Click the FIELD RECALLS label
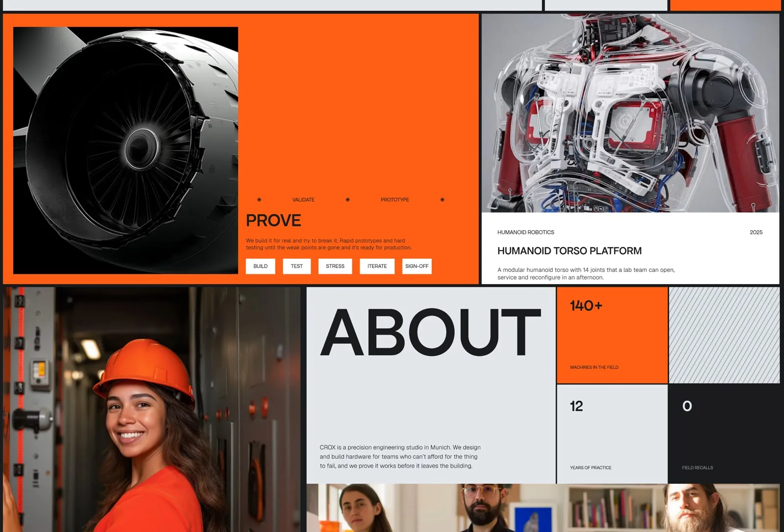This screenshot has width=784, height=532. (x=697, y=467)
